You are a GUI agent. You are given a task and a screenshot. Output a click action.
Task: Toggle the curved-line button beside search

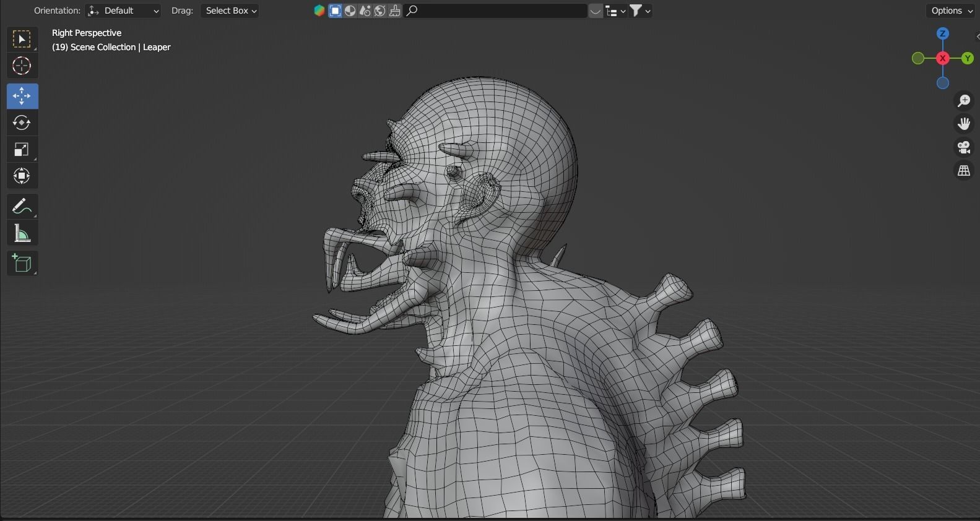[x=596, y=11]
